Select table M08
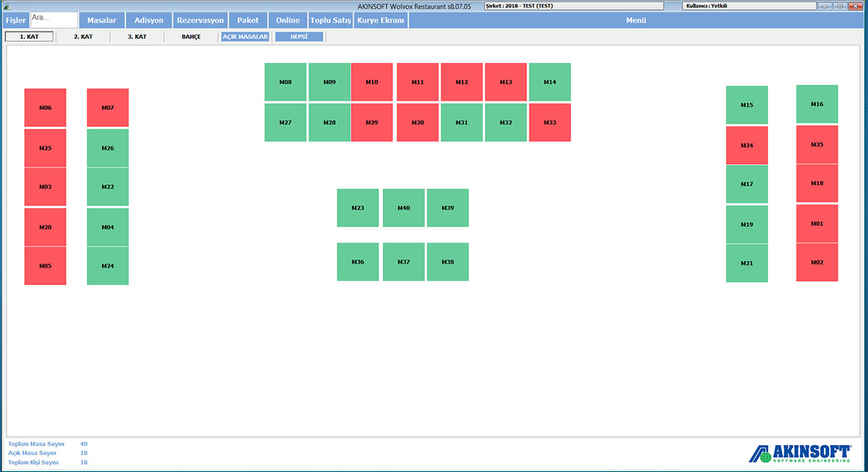 point(286,82)
